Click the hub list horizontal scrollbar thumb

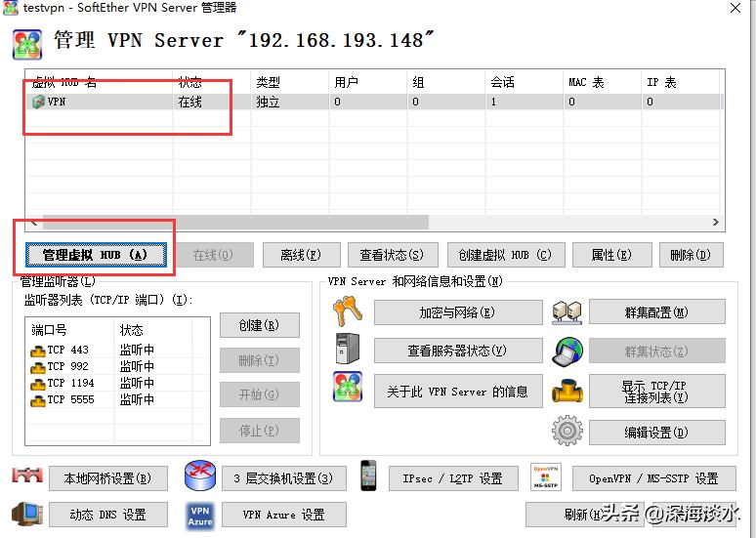click(235, 223)
